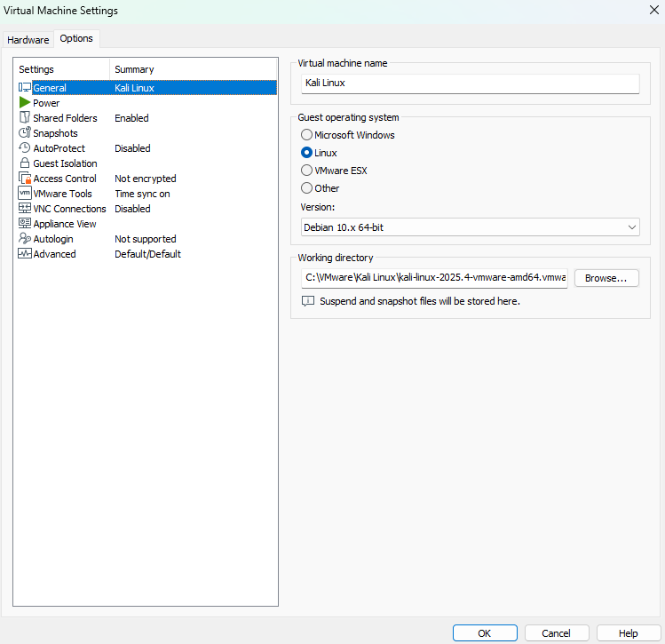Image resolution: width=665 pixels, height=644 pixels.
Task: Click the virtual machine name field
Action: pyautogui.click(x=470, y=83)
